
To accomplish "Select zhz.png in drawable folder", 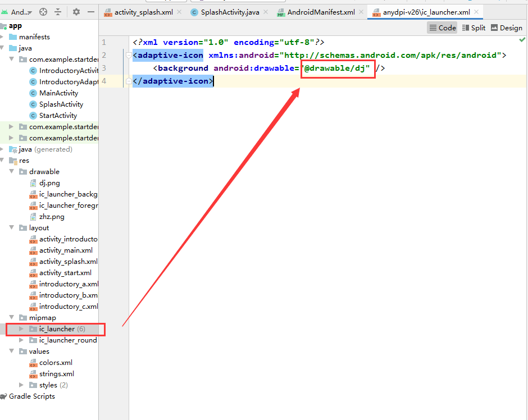I will pyautogui.click(x=52, y=217).
